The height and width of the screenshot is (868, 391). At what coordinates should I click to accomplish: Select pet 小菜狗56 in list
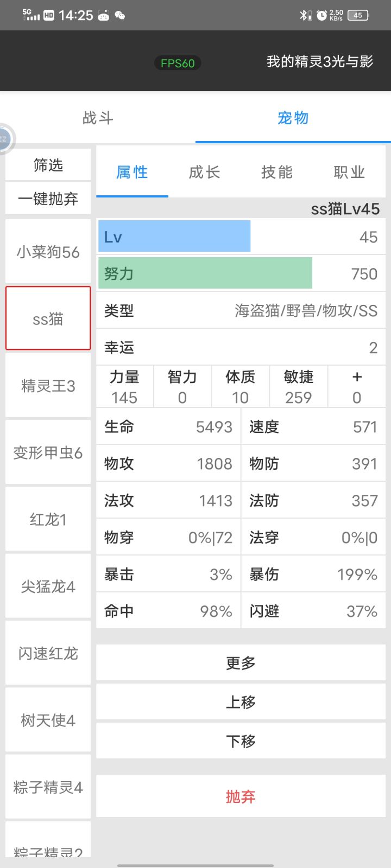click(x=48, y=252)
